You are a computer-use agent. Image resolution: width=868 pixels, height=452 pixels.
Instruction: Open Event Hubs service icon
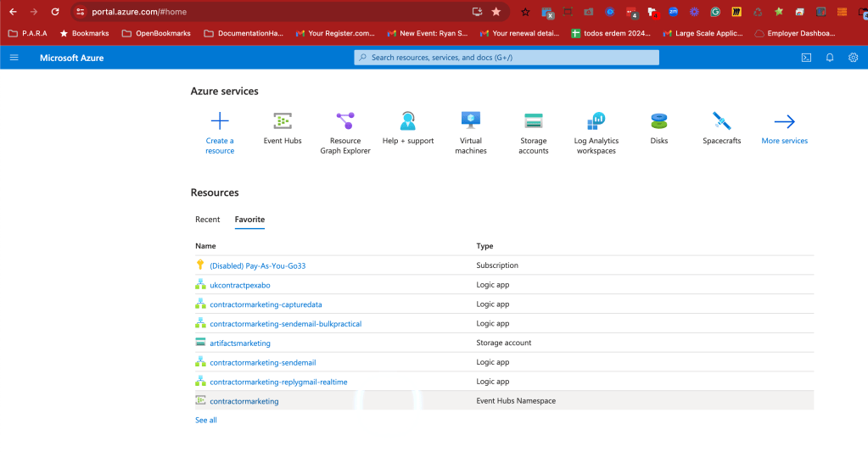283,120
